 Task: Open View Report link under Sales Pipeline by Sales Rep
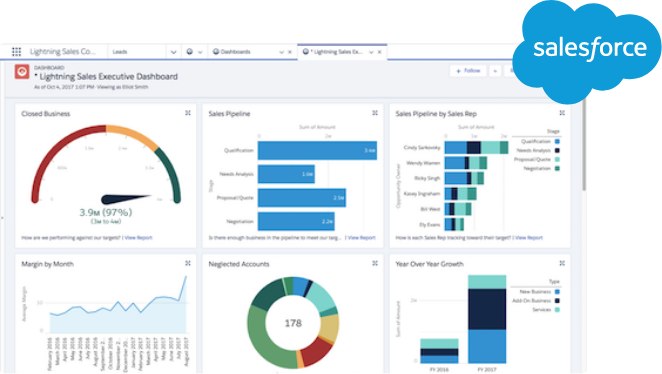(529, 238)
